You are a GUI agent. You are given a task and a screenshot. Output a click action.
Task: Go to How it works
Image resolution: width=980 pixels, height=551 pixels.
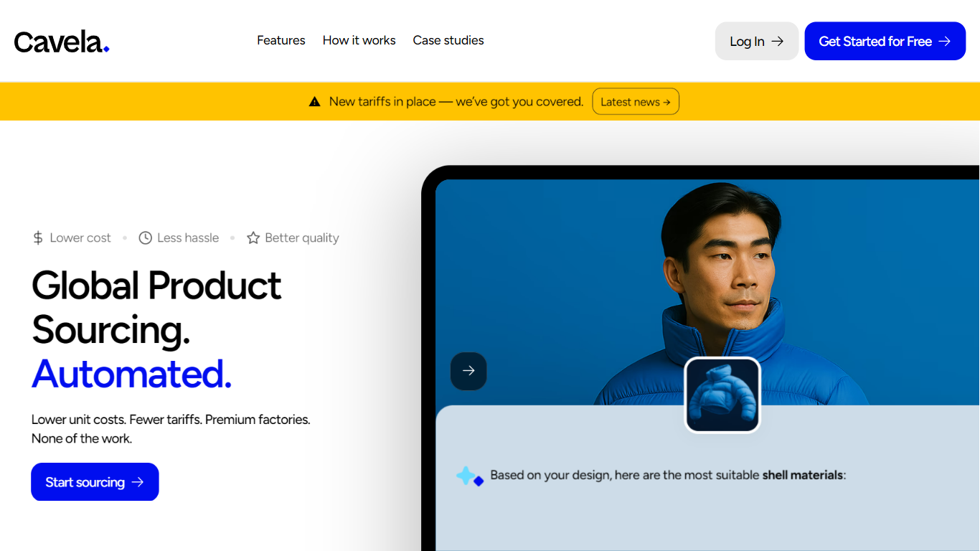pyautogui.click(x=359, y=40)
